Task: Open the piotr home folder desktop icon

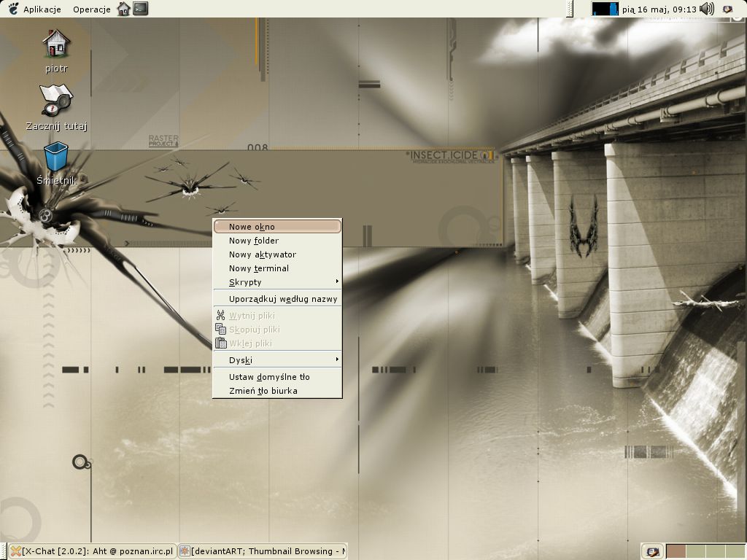Action: (56, 44)
